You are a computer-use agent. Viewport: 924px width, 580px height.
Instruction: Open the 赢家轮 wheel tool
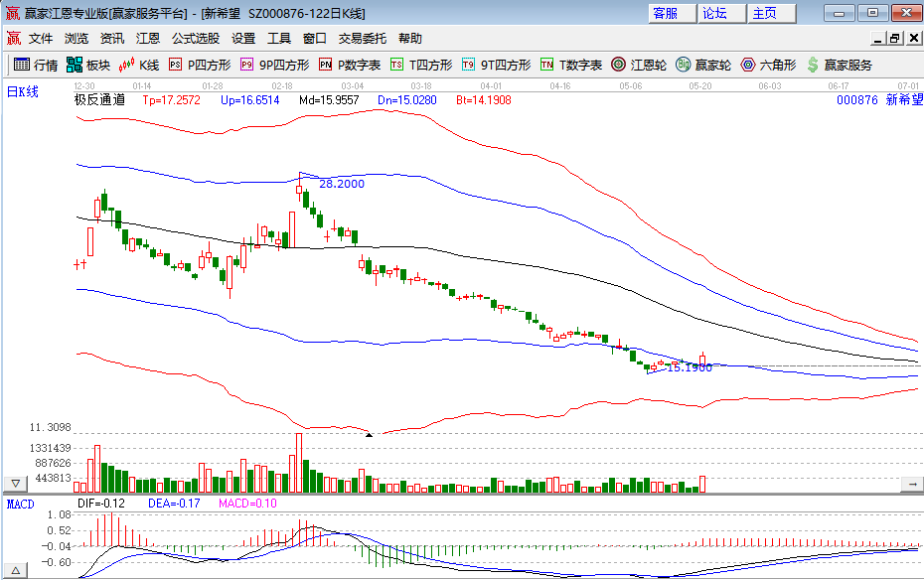(703, 65)
